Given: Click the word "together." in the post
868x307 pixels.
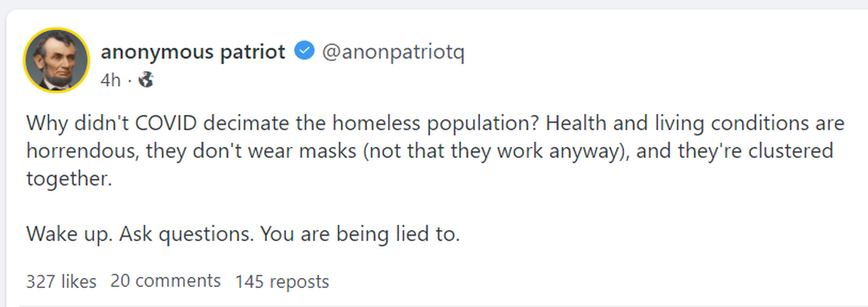Looking at the screenshot, I should pyautogui.click(x=69, y=178).
